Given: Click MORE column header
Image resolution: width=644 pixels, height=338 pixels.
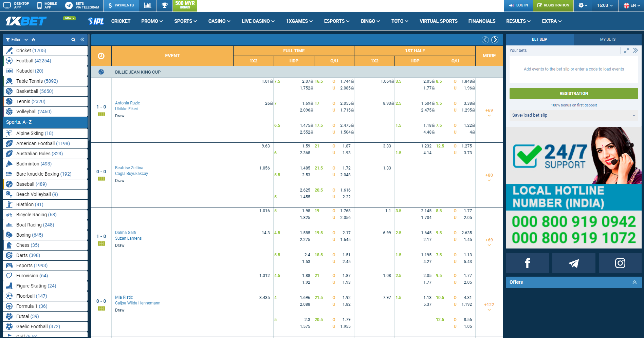Looking at the screenshot, I should [x=489, y=56].
